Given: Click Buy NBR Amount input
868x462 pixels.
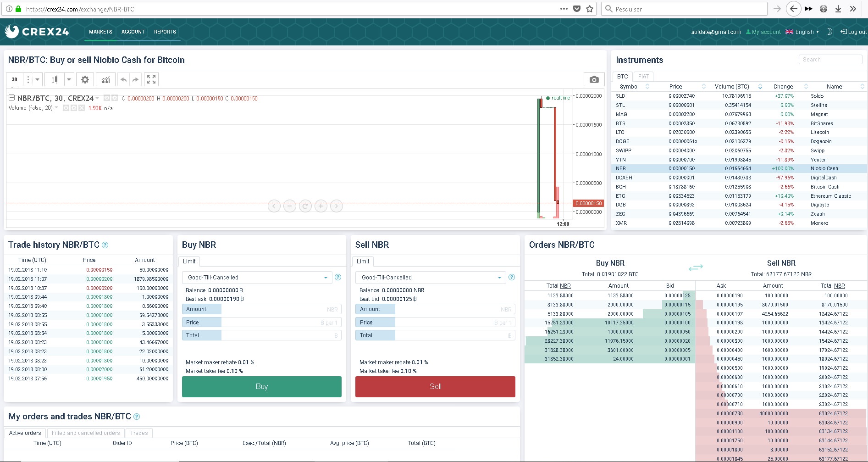Looking at the screenshot, I should (x=281, y=309).
